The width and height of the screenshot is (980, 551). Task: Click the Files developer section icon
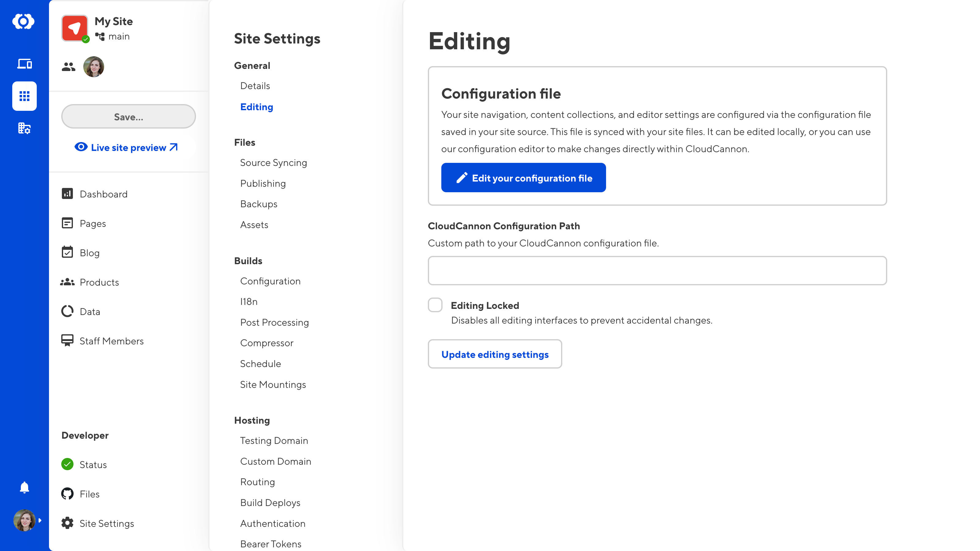tap(68, 494)
